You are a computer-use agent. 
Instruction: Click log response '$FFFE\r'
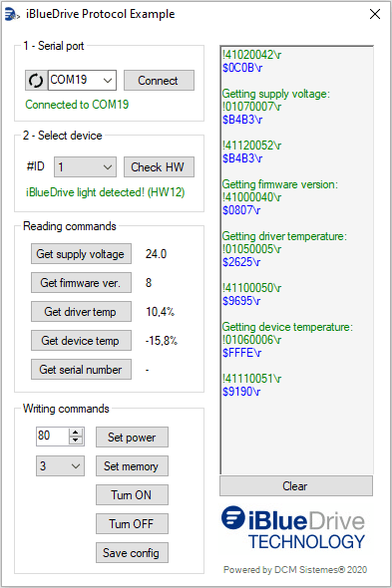click(x=242, y=353)
